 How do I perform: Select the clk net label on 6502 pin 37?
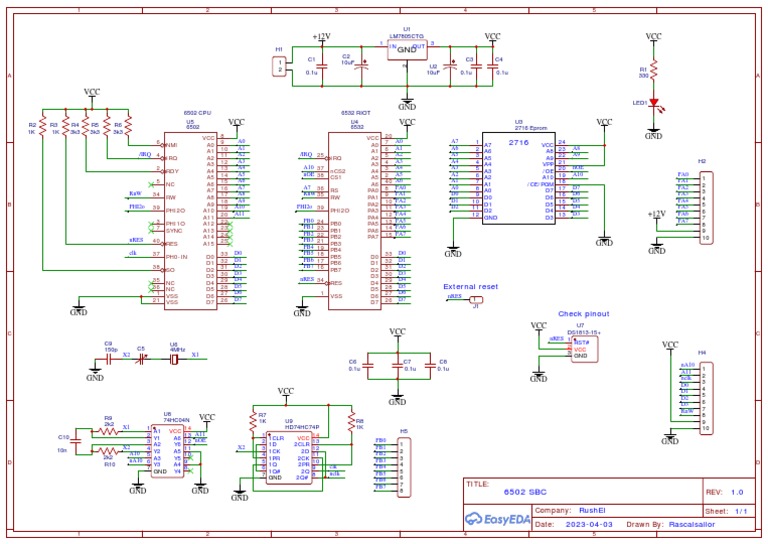tap(132, 254)
